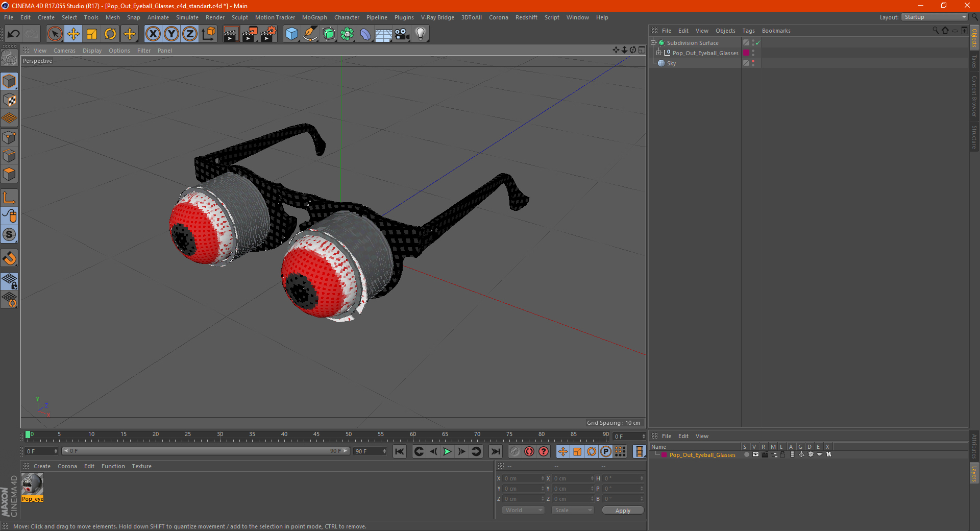Open the spline pen tool
The width and height of the screenshot is (980, 531).
(x=310, y=34)
